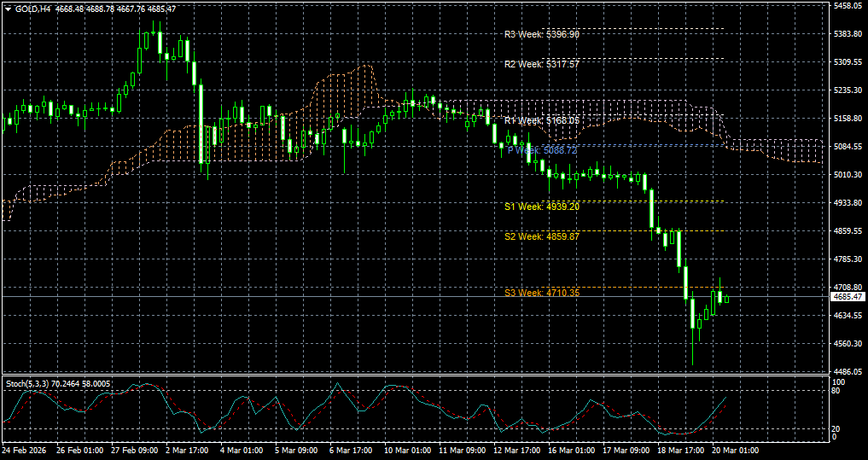Click price scale value 5383.80
The height and width of the screenshot is (460, 868).
coord(848,34)
